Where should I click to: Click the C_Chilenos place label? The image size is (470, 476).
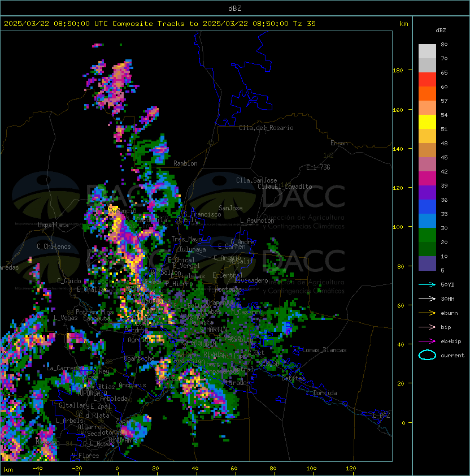point(54,246)
